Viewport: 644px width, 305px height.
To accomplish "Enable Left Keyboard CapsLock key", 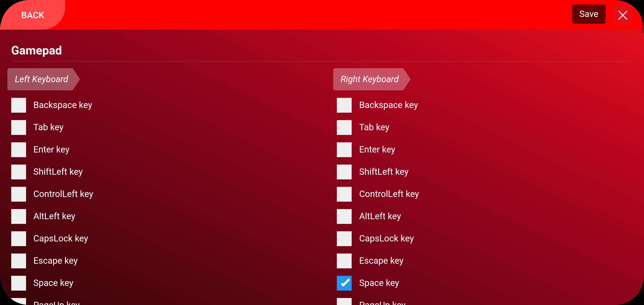I will [x=18, y=238].
